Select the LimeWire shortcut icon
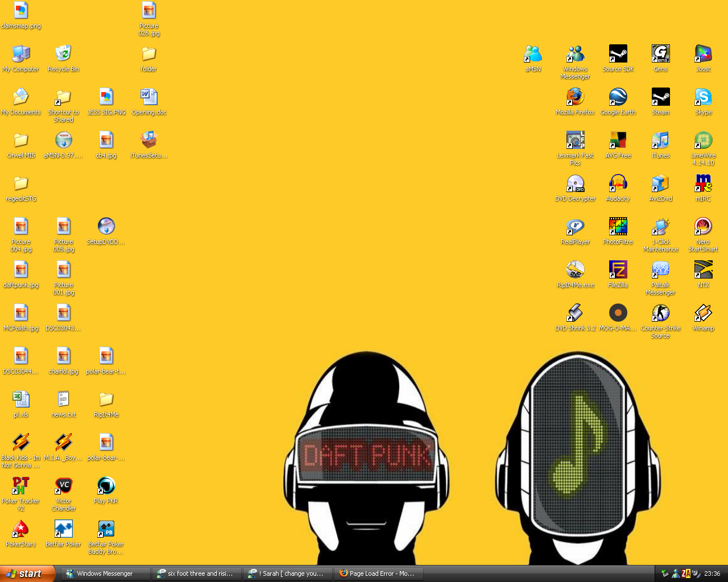728x582 pixels. pos(703,140)
